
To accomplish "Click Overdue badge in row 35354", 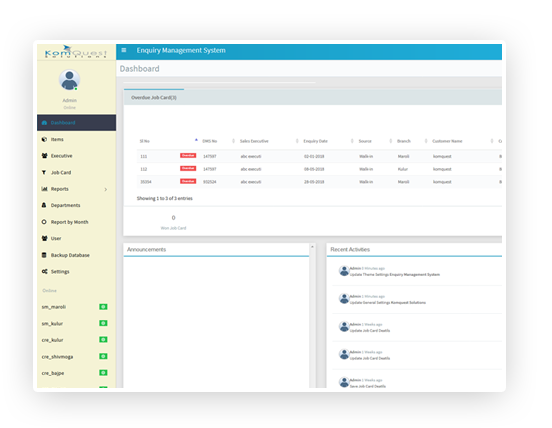I will click(x=188, y=181).
